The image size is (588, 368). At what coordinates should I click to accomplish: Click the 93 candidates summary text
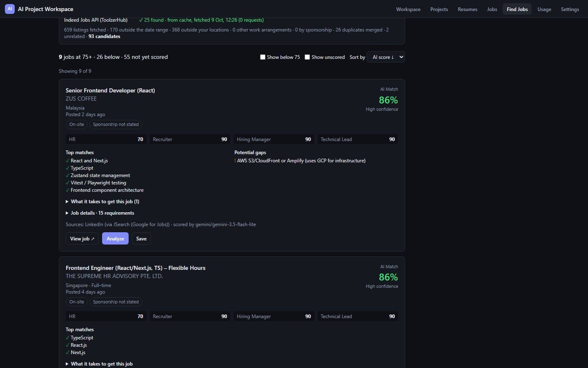tap(104, 36)
